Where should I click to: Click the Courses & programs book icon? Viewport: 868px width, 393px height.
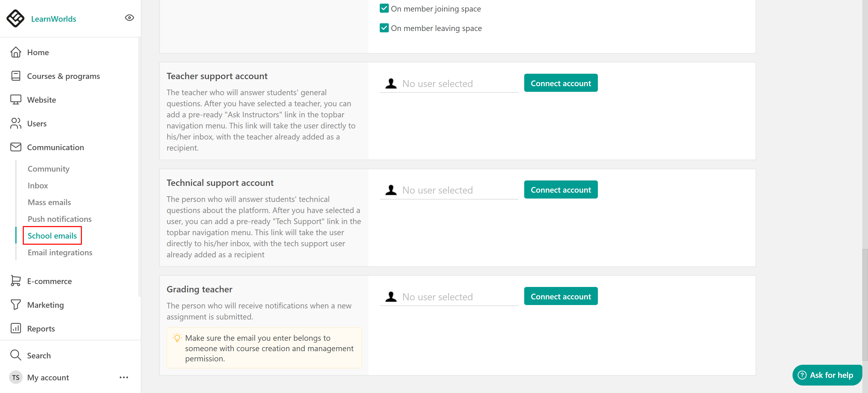click(16, 76)
